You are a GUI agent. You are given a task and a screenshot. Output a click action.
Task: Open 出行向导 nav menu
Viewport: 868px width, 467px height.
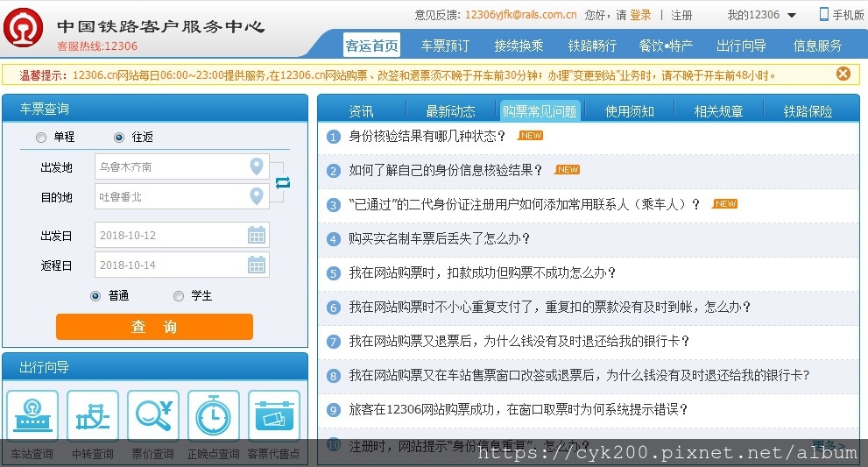[741, 46]
